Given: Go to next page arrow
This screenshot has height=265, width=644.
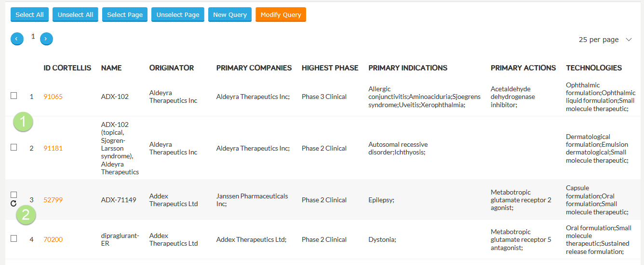Looking at the screenshot, I should coord(46,39).
